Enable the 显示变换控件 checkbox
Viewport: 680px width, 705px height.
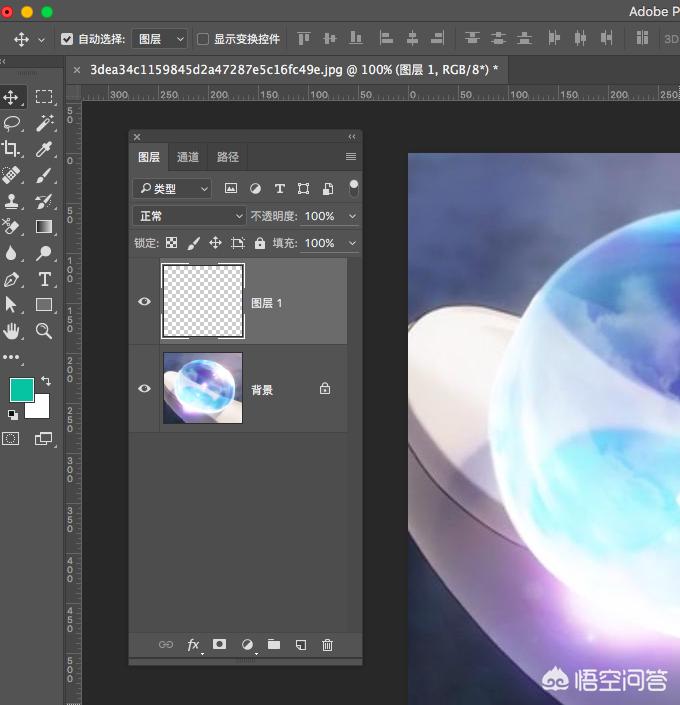[203, 39]
